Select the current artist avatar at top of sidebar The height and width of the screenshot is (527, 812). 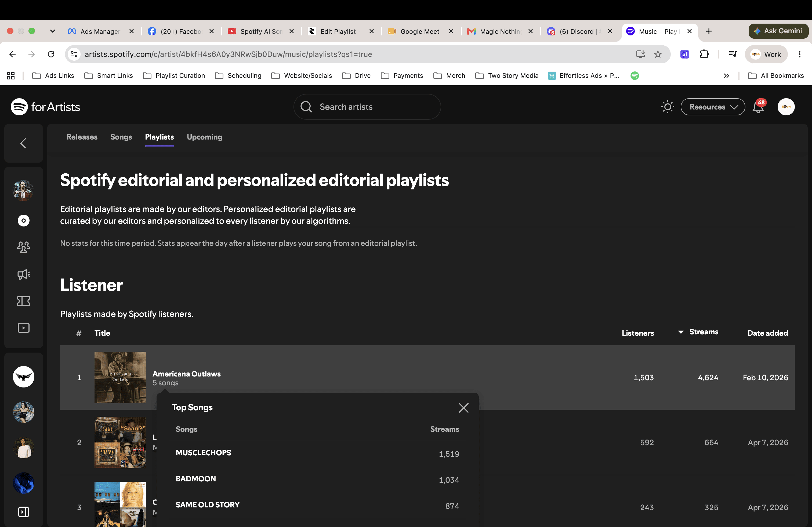[x=23, y=190]
